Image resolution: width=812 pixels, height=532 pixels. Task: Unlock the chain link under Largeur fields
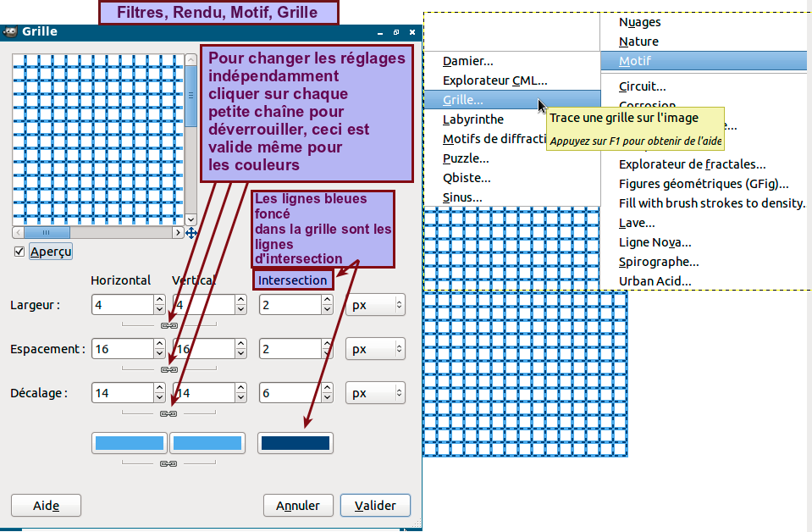(x=168, y=325)
